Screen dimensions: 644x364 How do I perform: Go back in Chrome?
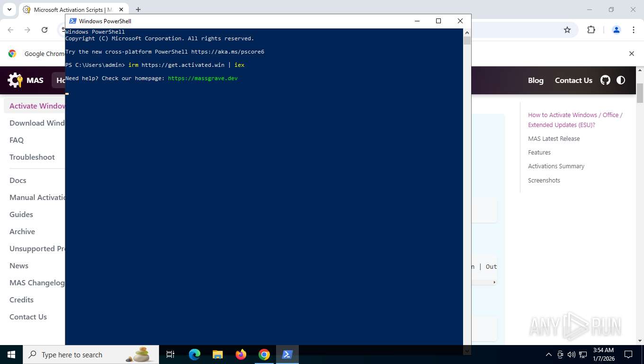[10, 30]
